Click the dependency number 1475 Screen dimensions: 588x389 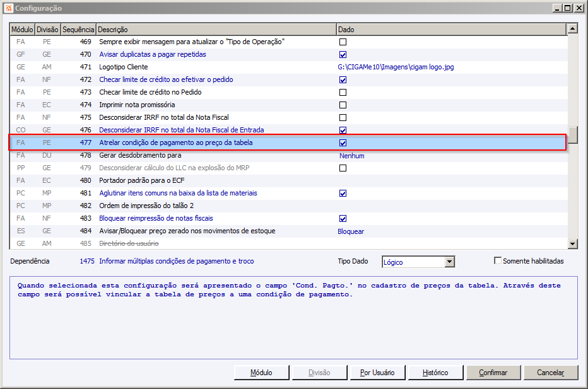click(x=87, y=261)
